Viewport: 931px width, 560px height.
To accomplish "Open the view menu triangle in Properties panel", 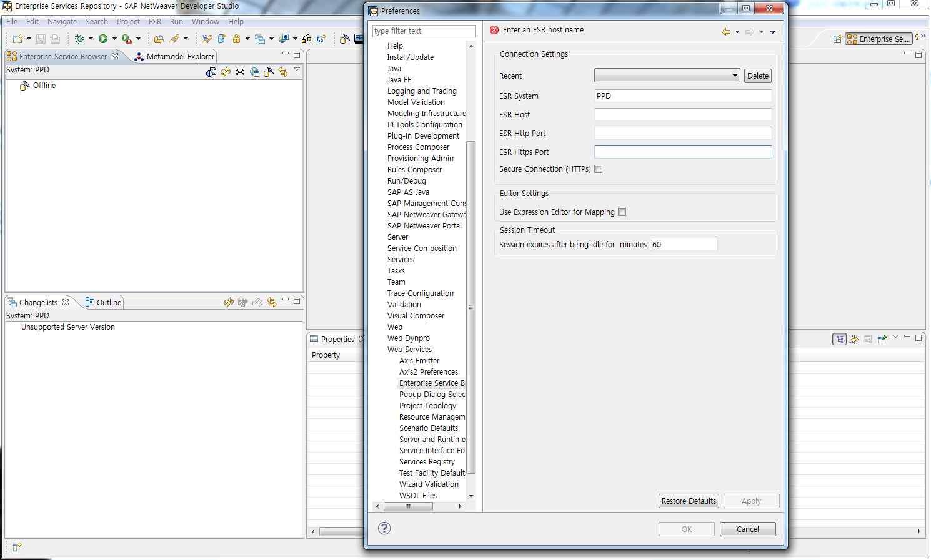I will coord(895,336).
